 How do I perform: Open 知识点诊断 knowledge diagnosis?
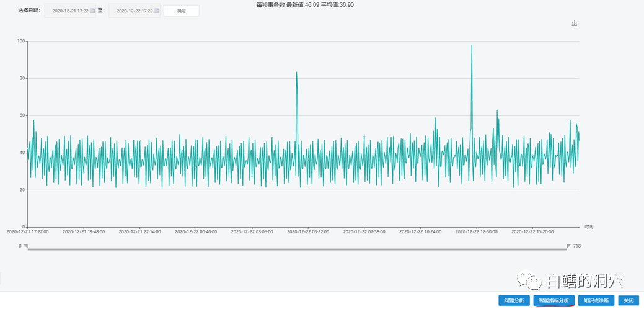click(x=596, y=300)
